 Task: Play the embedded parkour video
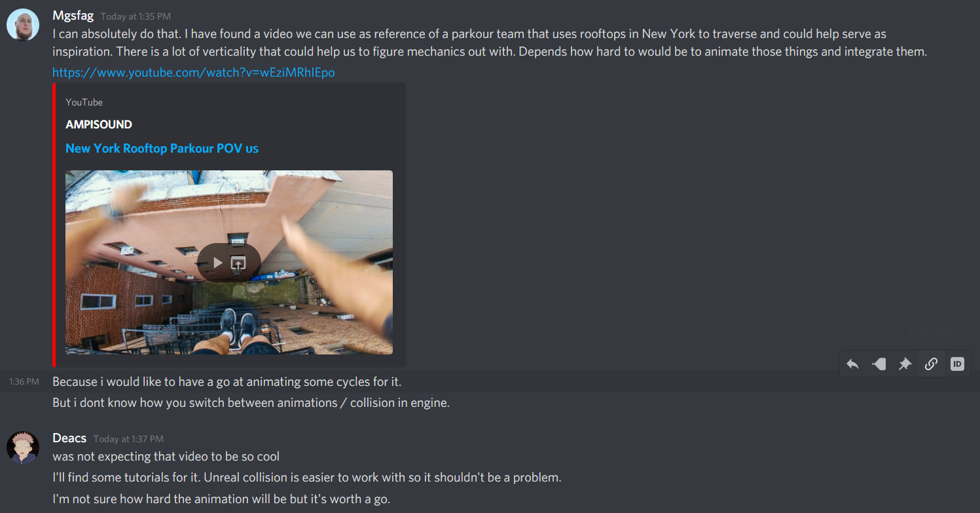218,263
